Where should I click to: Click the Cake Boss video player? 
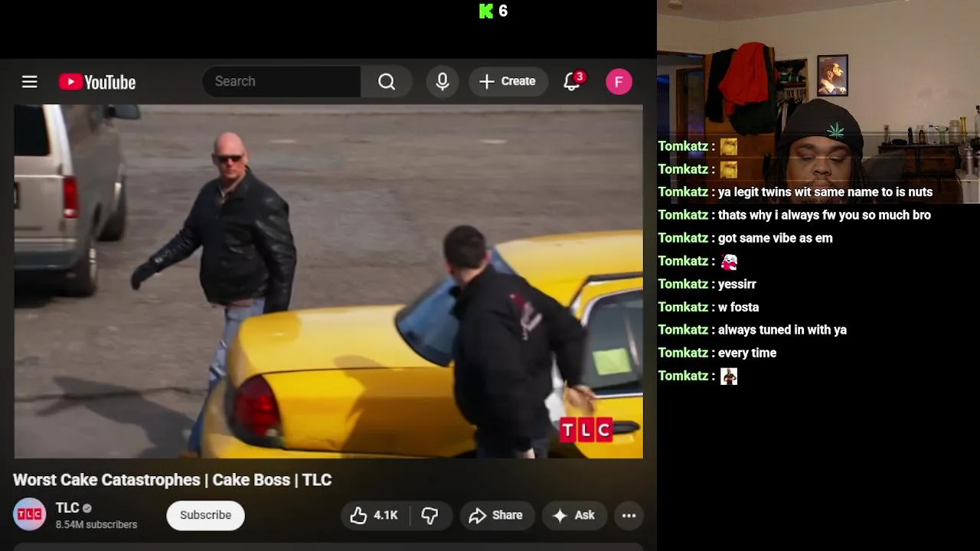coord(328,281)
